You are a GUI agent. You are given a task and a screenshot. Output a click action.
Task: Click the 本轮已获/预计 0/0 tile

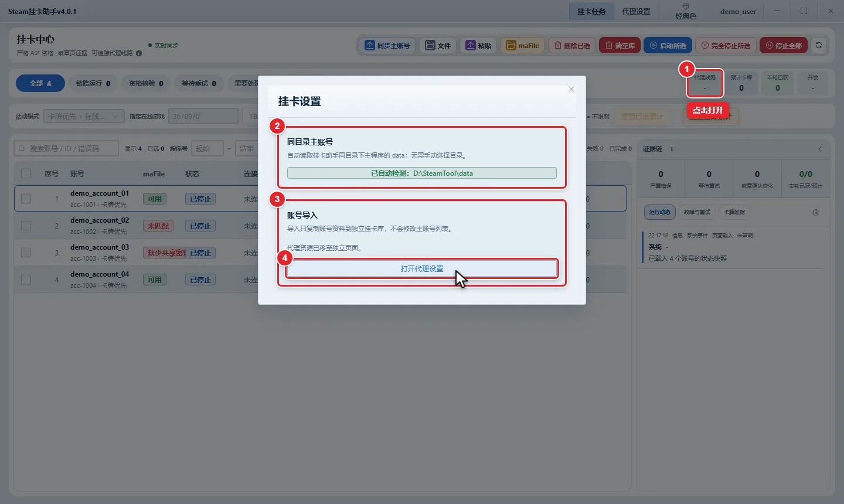(x=805, y=179)
